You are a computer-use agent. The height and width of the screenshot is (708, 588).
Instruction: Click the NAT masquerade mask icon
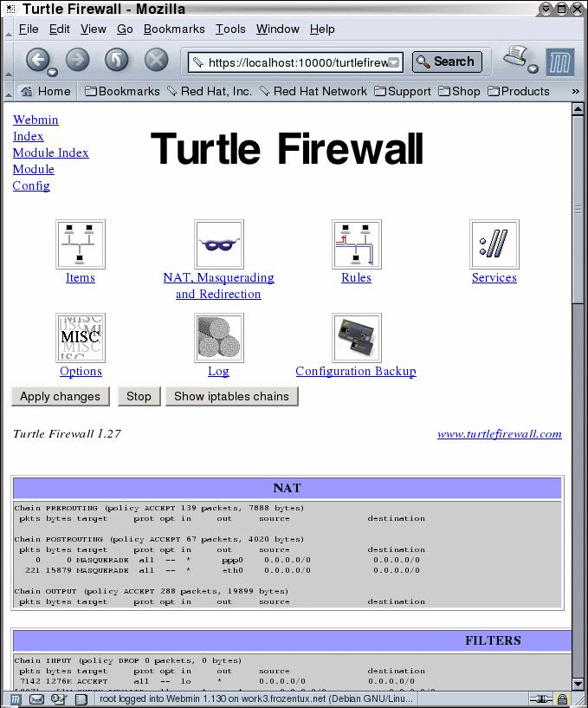pos(219,244)
